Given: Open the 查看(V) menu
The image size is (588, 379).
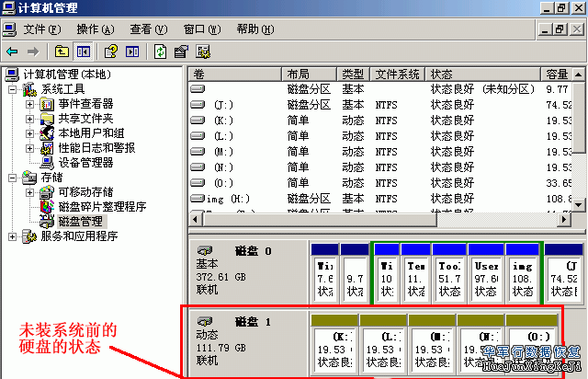Looking at the screenshot, I should point(149,29).
